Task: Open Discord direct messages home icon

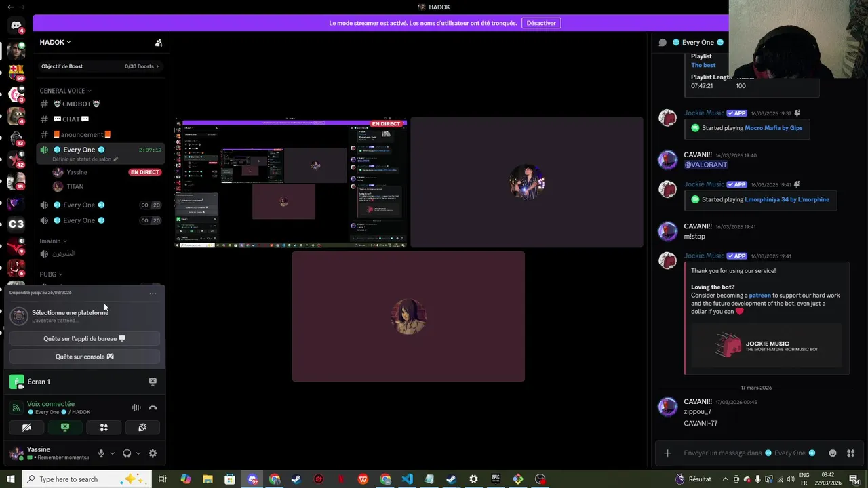Action: (x=16, y=26)
